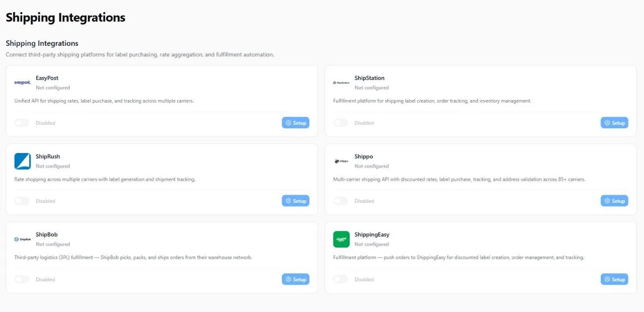Click Not configured status under ShipStation

(372, 88)
